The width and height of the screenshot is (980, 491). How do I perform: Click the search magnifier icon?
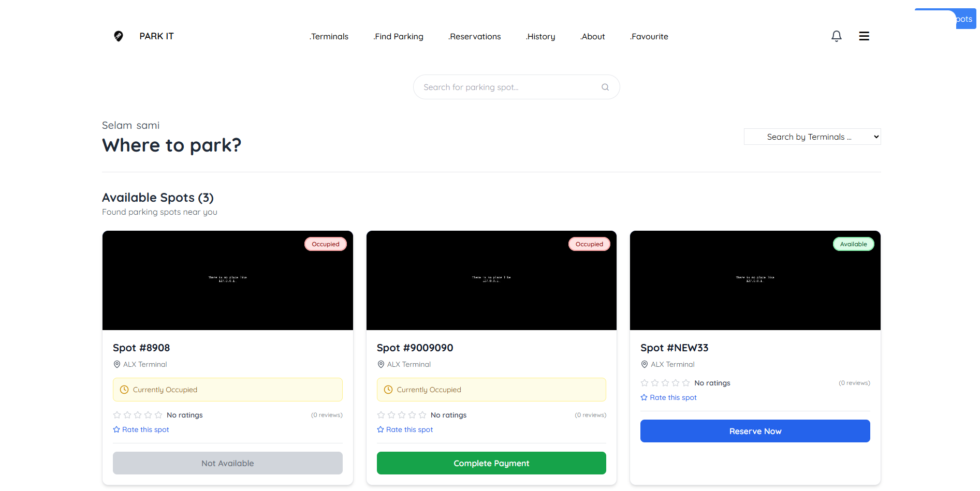click(x=605, y=87)
